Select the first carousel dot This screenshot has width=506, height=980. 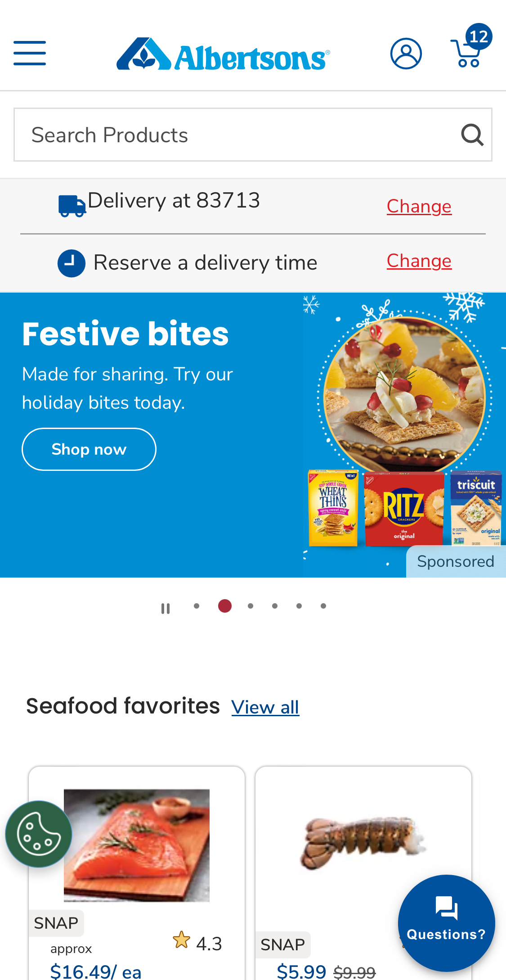[197, 605]
